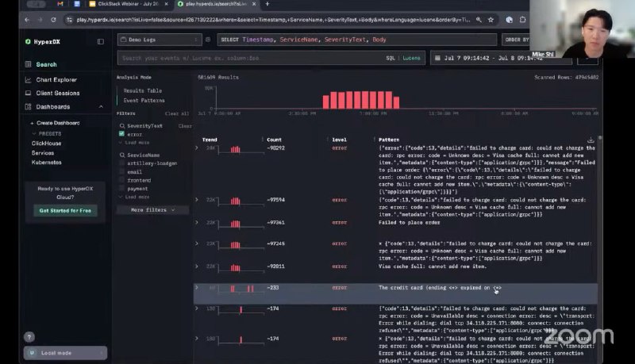
Task: Open the browser extensions puzzle icon
Action: [522, 19]
